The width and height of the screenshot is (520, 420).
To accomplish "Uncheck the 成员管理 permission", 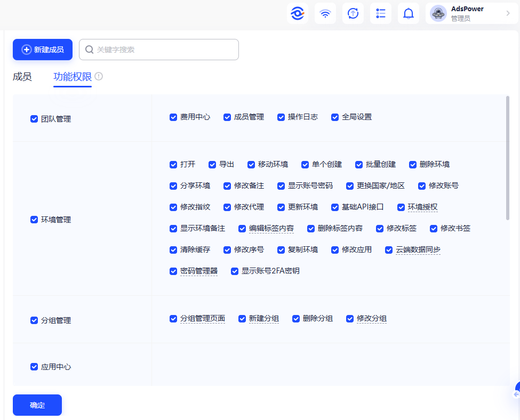I will 227,117.
